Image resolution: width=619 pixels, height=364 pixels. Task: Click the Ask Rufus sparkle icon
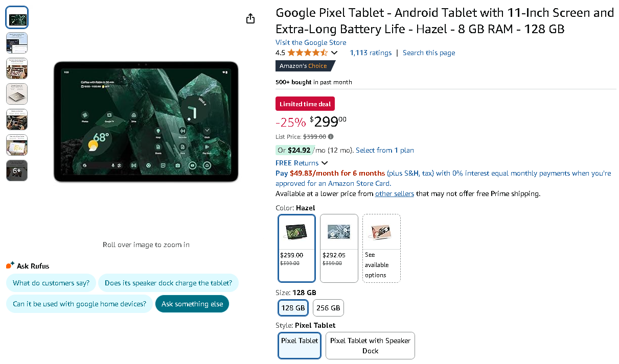[9, 264]
